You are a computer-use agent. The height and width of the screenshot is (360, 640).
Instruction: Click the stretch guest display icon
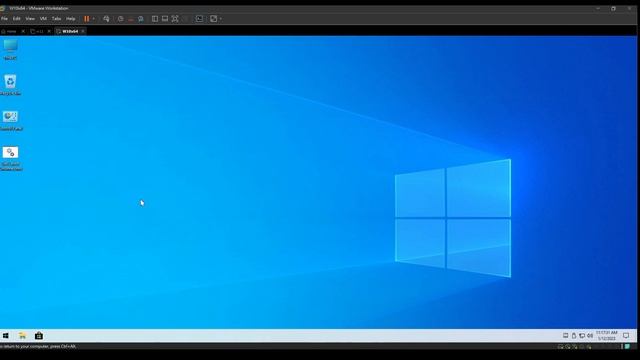tap(213, 19)
